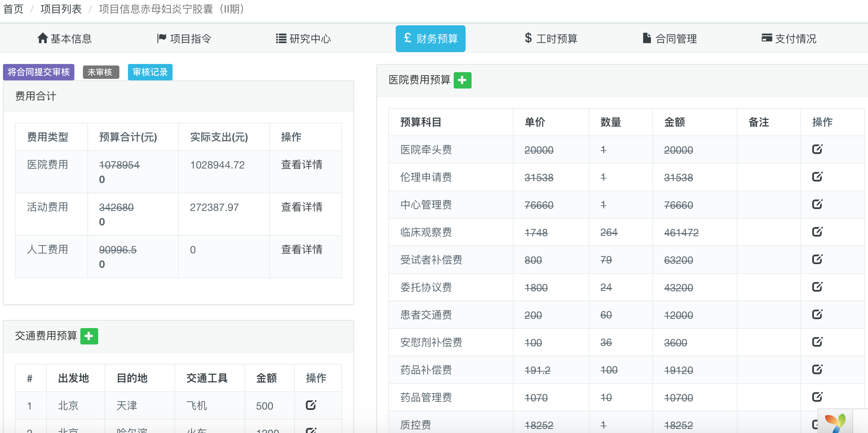Click the struck-through 1078954 budget total
This screenshot has width=868, height=433.
click(119, 165)
